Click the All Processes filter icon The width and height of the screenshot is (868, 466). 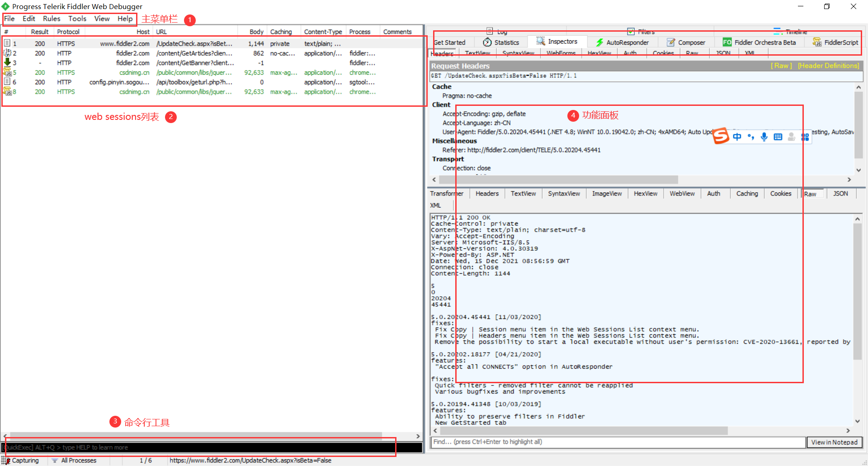(x=55, y=461)
